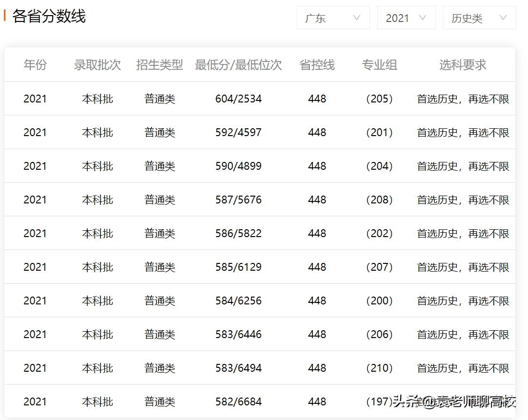Click the 录取批次 column header
The image size is (528, 420).
click(x=97, y=64)
